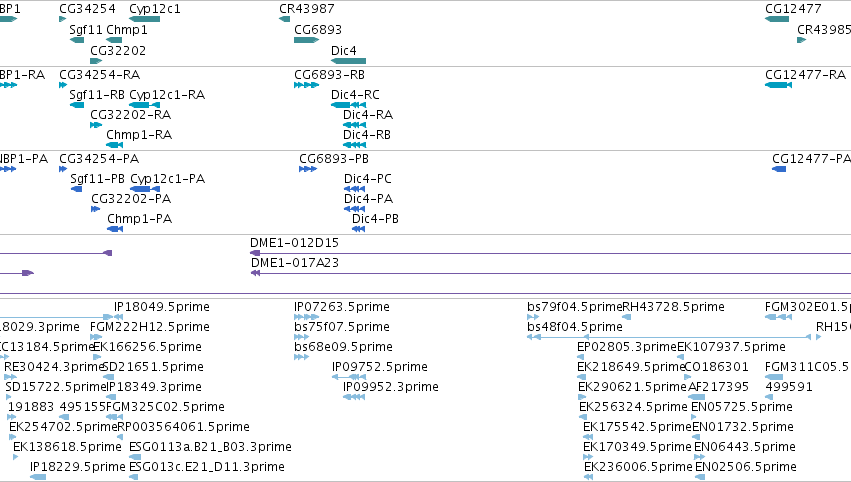Click EST EK218649.5prime
This screenshot has height=482, width=851.
(631, 367)
